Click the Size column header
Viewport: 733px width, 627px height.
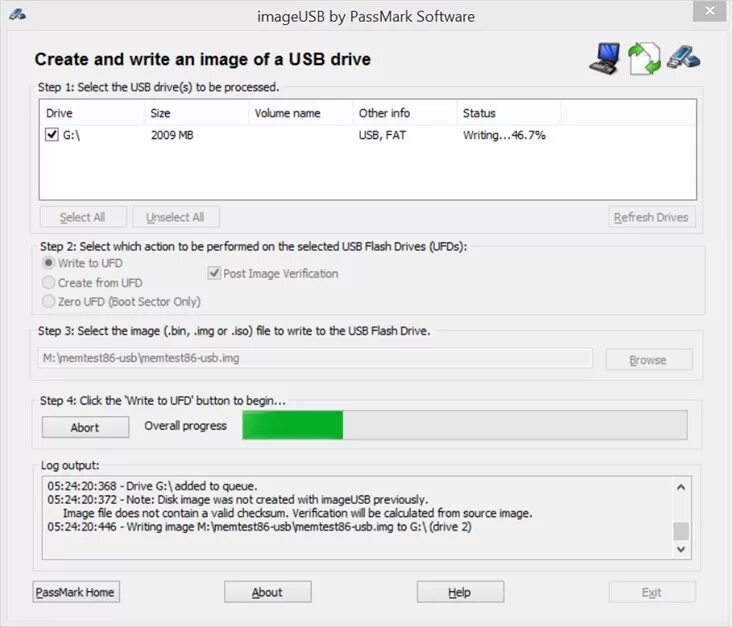pyautogui.click(x=196, y=113)
